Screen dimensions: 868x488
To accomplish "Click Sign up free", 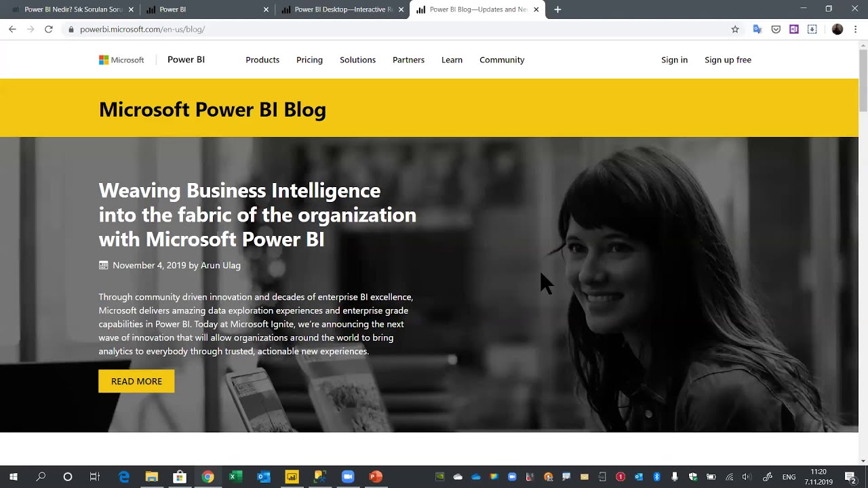I will pyautogui.click(x=728, y=60).
